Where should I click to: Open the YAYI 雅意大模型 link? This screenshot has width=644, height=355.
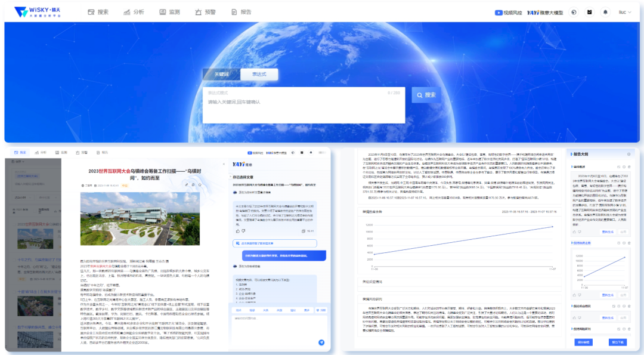544,12
